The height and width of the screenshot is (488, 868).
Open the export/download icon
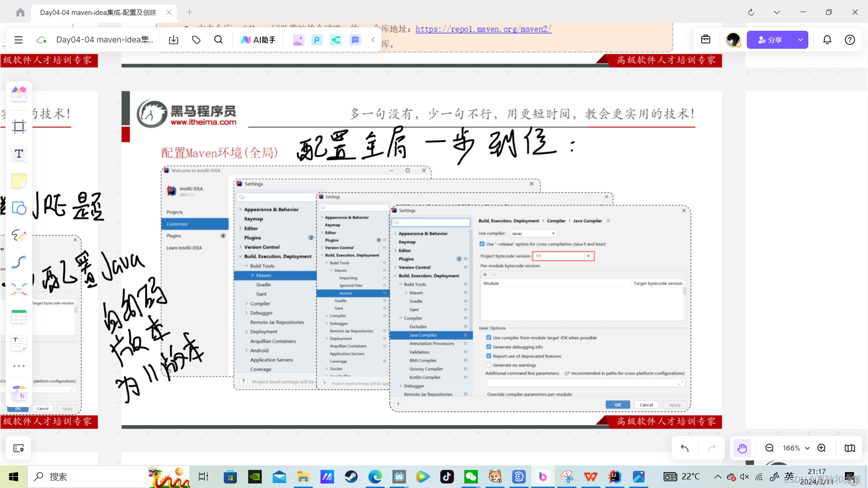click(174, 40)
